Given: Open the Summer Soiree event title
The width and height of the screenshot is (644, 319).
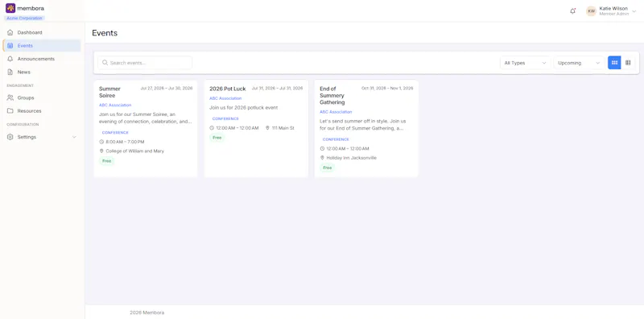Looking at the screenshot, I should [109, 92].
